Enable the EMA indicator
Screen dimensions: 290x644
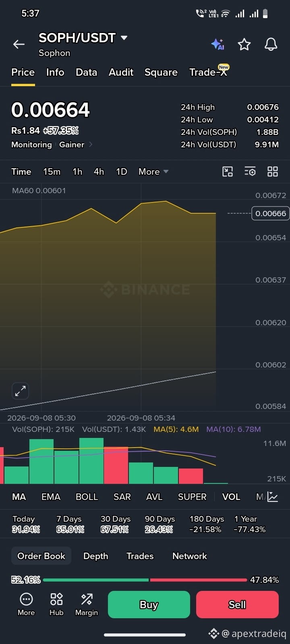pos(51,497)
